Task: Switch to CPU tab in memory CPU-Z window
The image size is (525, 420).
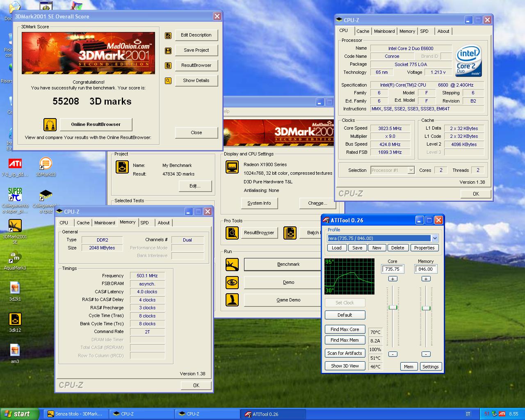Action: coord(64,223)
